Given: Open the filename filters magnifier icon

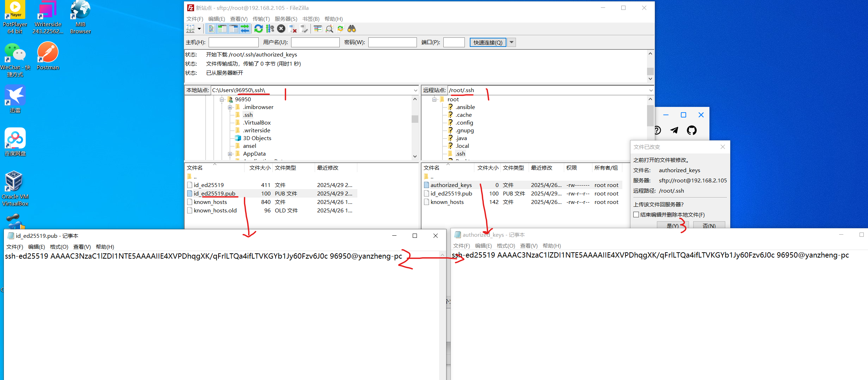Looking at the screenshot, I should 329,29.
